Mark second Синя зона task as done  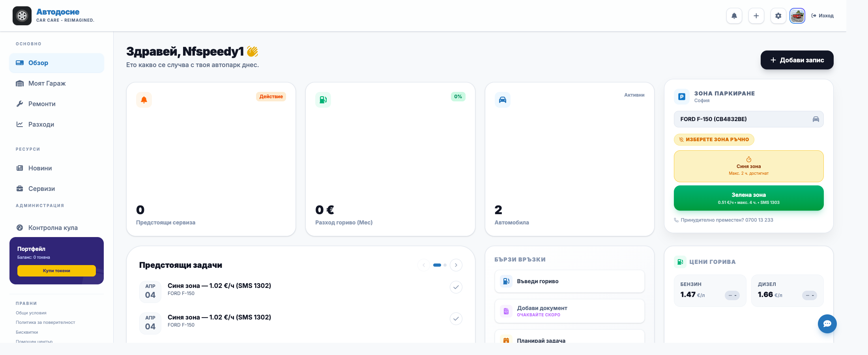(456, 319)
